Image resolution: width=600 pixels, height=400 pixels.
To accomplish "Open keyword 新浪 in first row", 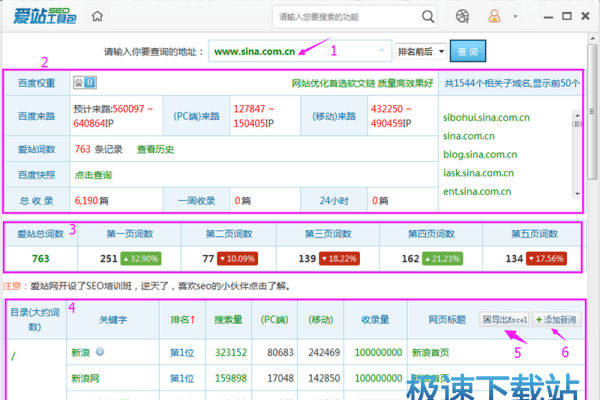I will click(x=81, y=353).
